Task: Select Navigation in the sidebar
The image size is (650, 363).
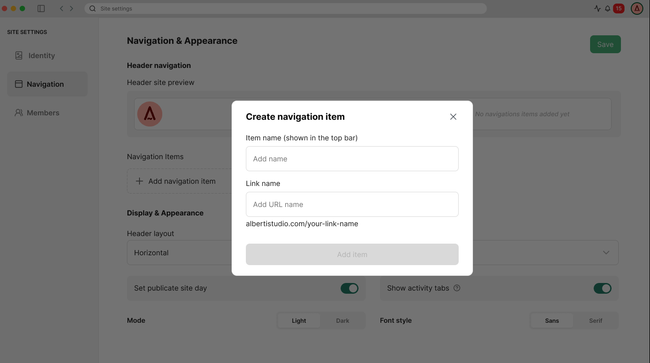Action: [x=47, y=84]
